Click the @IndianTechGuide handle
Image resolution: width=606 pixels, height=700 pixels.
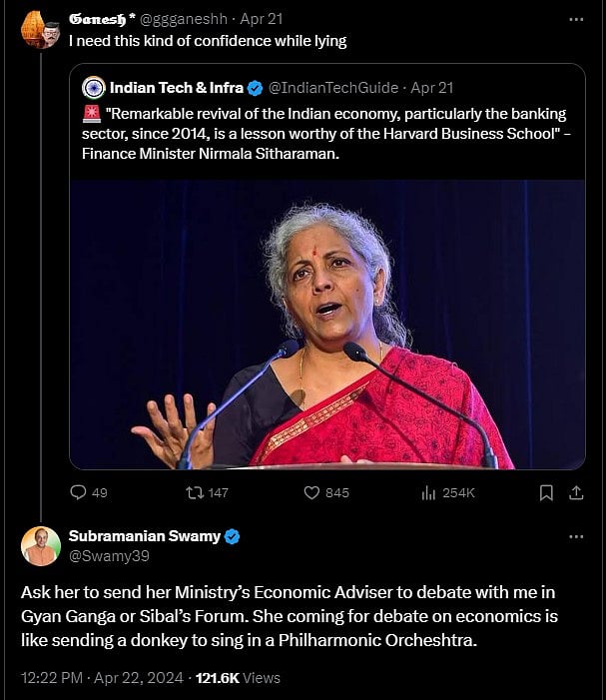[333, 88]
